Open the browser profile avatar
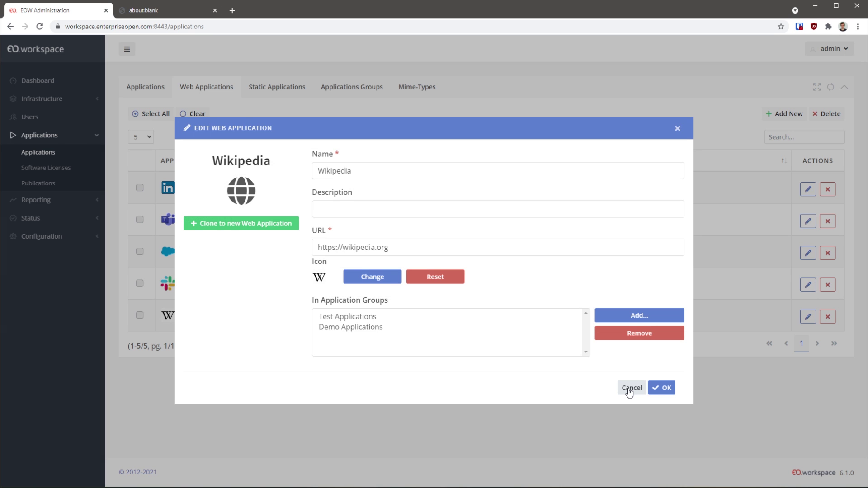The width and height of the screenshot is (868, 488). click(x=843, y=26)
